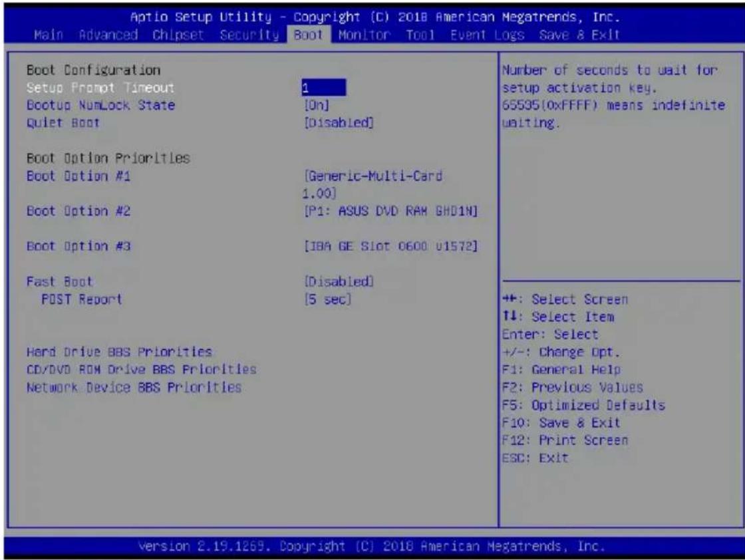This screenshot has width=745, height=560.
Task: Click the Aptio Setup Utility title text
Action: 375,17
